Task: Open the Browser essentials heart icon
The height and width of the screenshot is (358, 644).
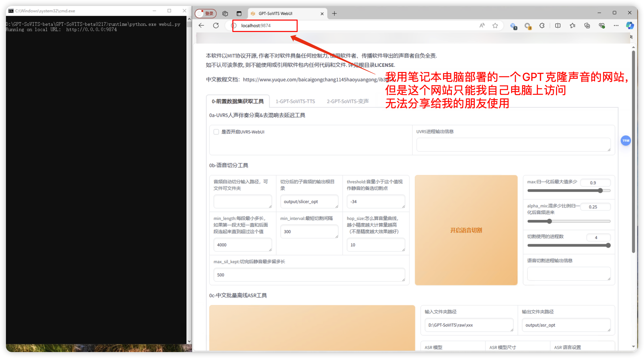Action: click(x=602, y=25)
